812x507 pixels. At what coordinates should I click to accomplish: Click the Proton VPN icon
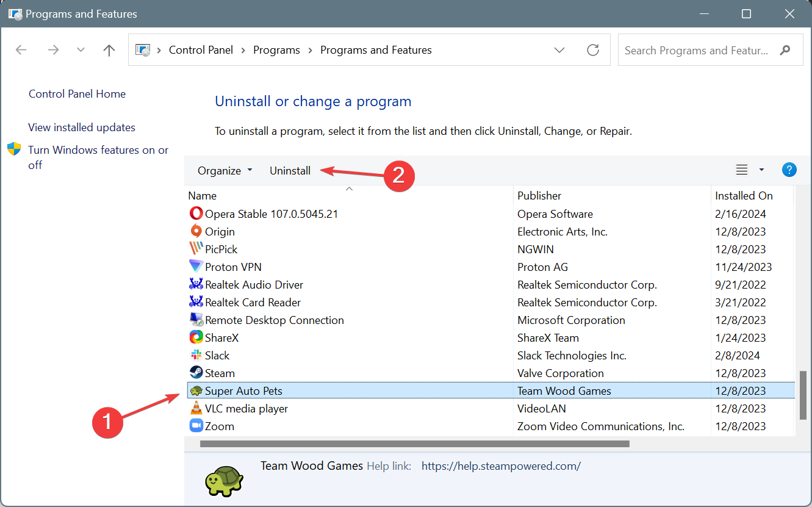tap(196, 267)
